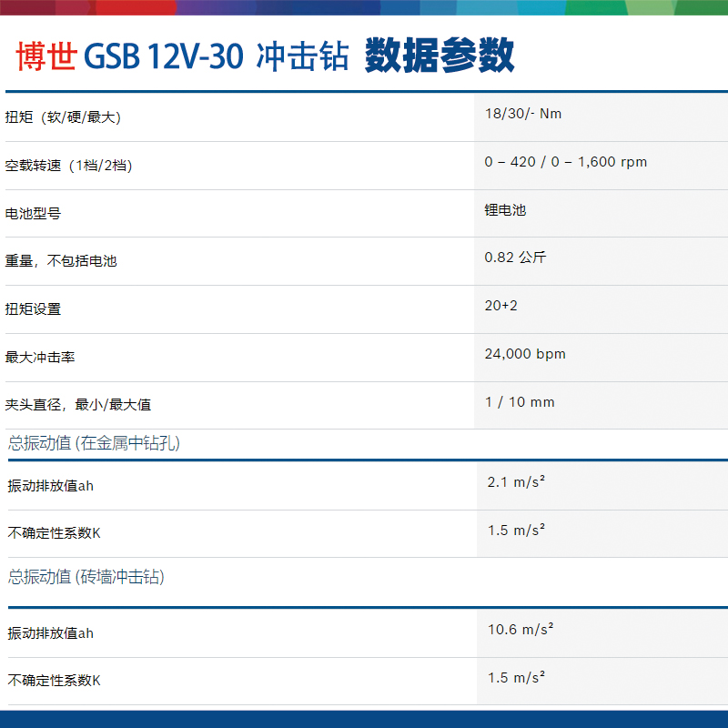Select the value '1 / 10 mm'
Image resolution: width=728 pixels, height=728 pixels.
[x=520, y=402]
